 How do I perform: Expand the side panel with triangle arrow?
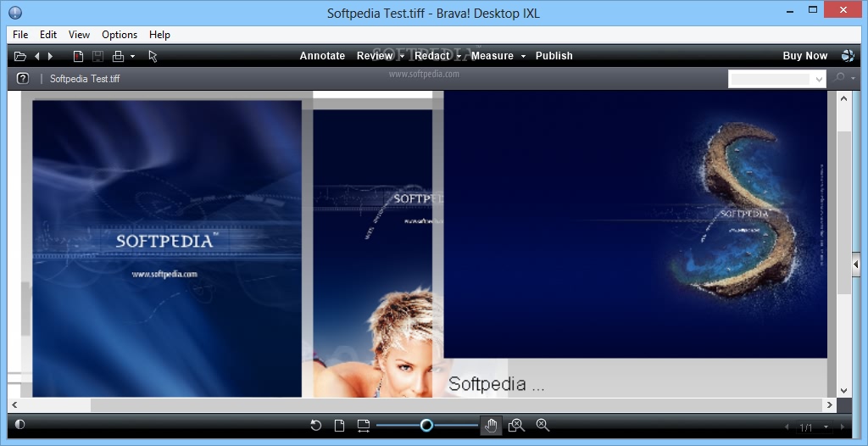(x=855, y=265)
